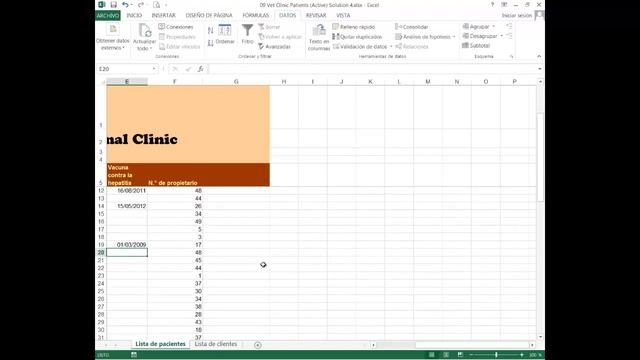The width and height of the screenshot is (640, 360).
Task: Select the cell with date 15/05/2012
Action: 127,206
